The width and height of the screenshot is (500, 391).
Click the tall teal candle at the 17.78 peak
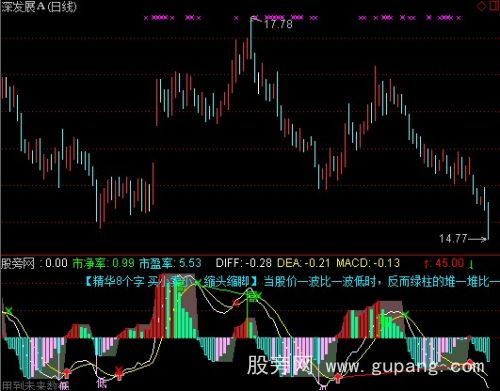[251, 38]
